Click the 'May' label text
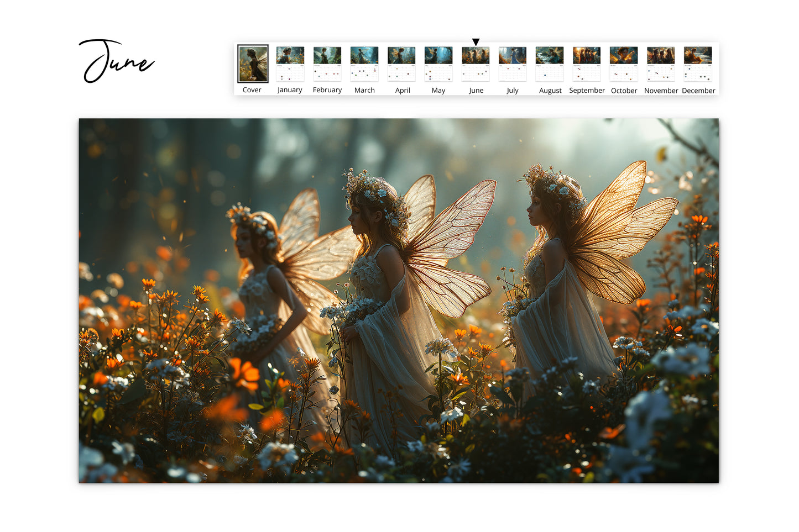799x532 pixels. (438, 91)
